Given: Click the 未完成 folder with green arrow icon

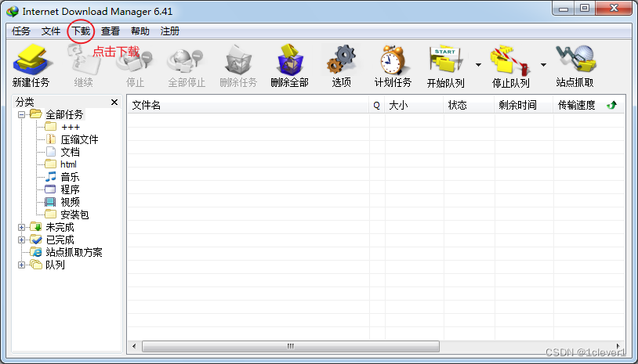Looking at the screenshot, I should coord(36,227).
